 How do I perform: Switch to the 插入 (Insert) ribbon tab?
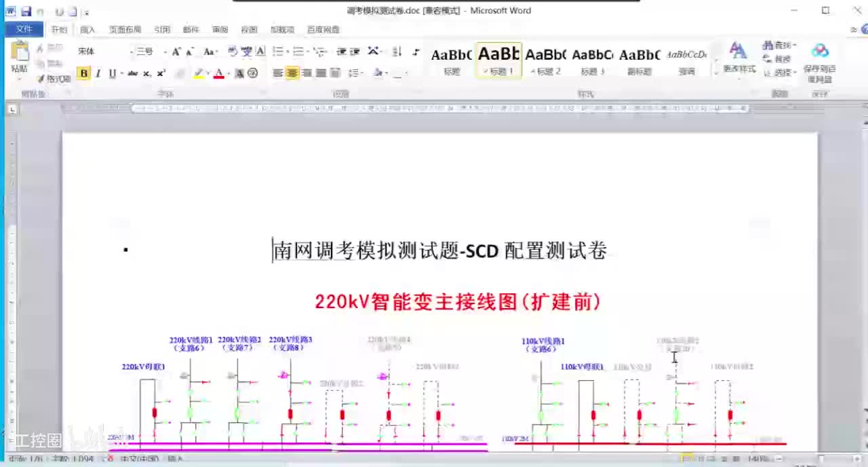[87, 30]
